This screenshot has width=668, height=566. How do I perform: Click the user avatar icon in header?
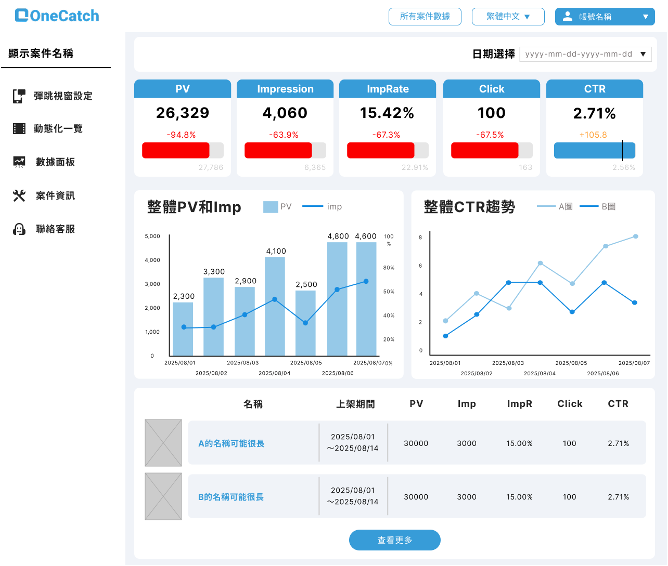568,17
